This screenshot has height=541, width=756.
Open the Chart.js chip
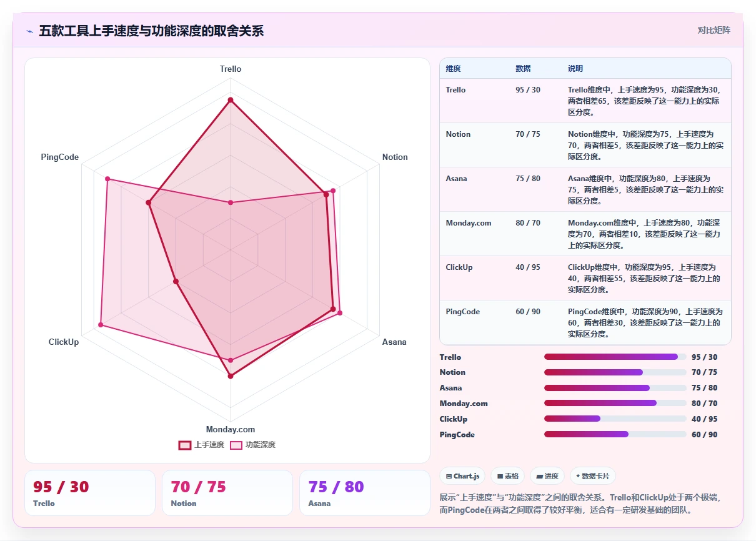pyautogui.click(x=462, y=476)
